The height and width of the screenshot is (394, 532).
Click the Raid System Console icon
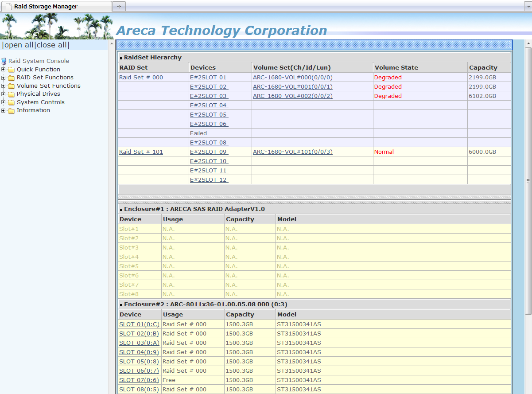click(x=4, y=61)
